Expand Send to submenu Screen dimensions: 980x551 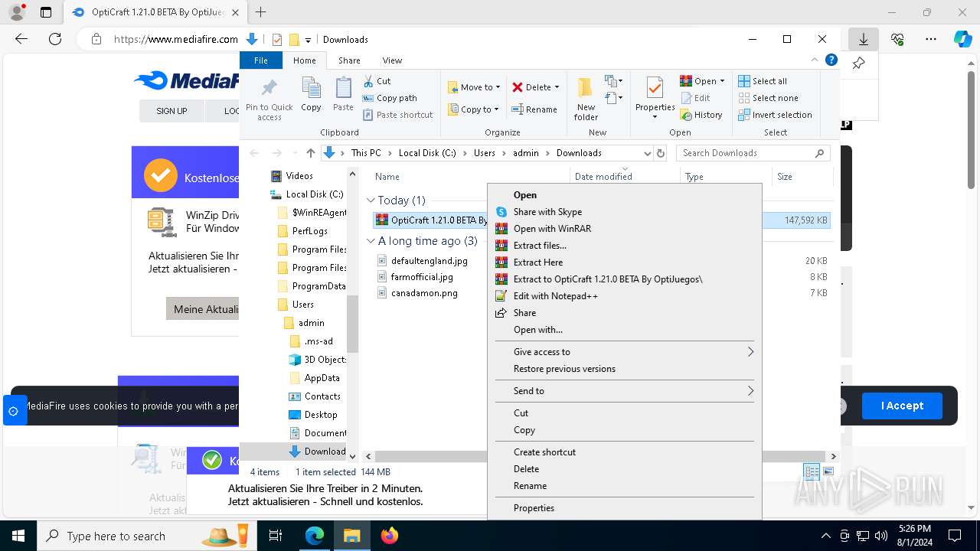click(750, 391)
